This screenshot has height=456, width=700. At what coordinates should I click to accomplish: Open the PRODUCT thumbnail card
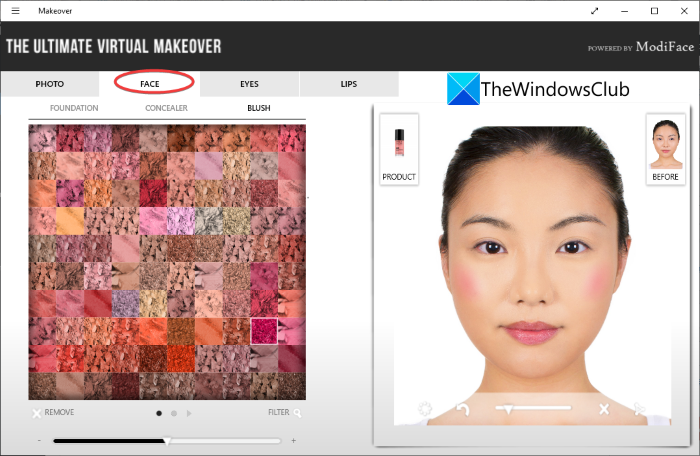[399, 149]
